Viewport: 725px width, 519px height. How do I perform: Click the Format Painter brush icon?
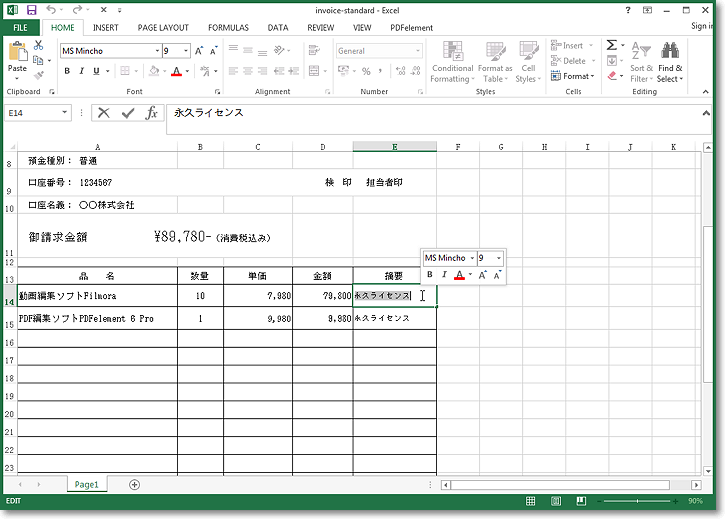pyautogui.click(x=38, y=74)
